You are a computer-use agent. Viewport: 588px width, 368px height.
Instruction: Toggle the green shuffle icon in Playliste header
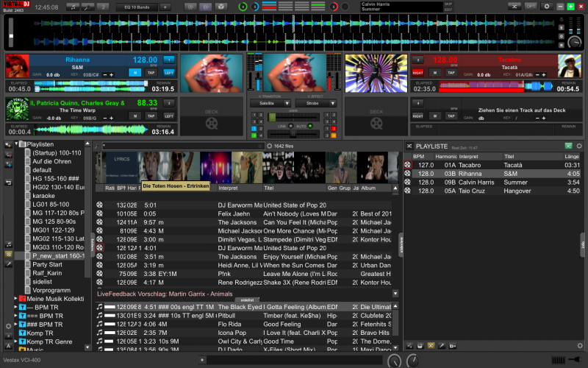[568, 146]
